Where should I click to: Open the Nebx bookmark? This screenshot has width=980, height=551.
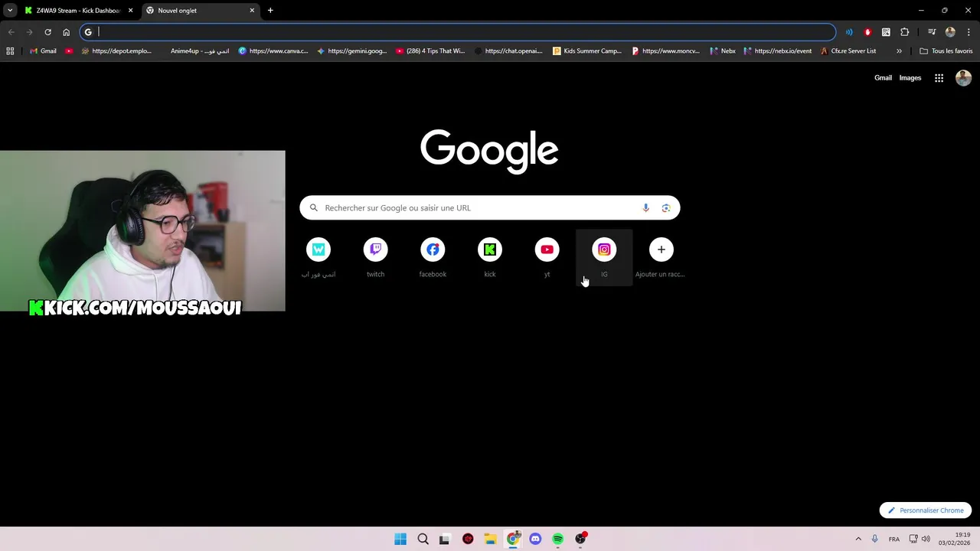click(722, 51)
